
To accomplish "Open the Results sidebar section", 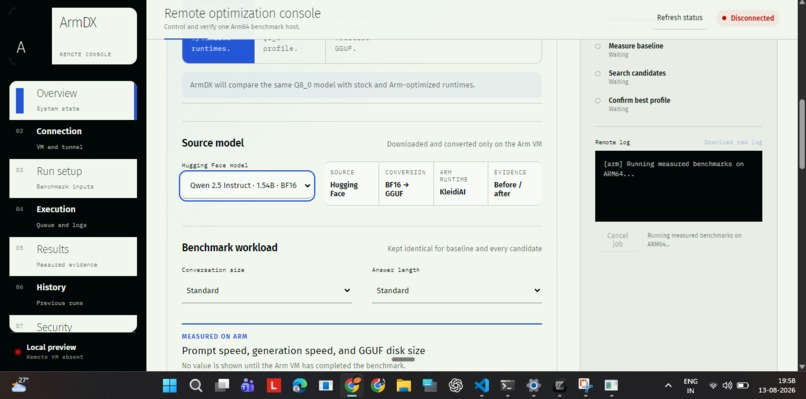I will pos(73,256).
